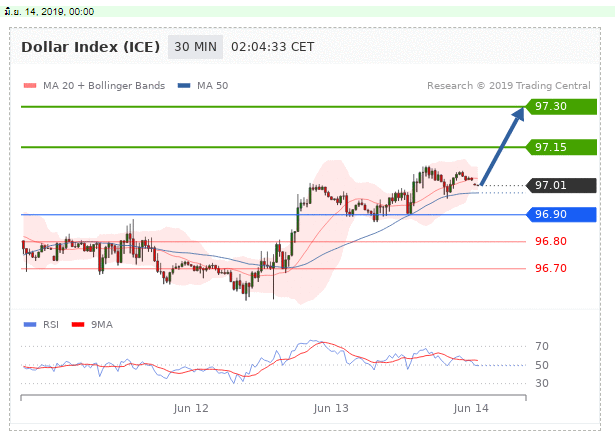Click the RSI 30 level label
This screenshot has height=444, width=615.
pyautogui.click(x=542, y=383)
